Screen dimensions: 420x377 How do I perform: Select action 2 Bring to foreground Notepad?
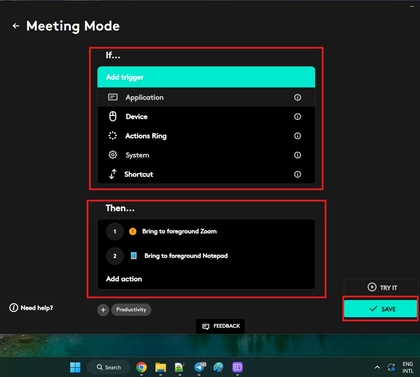(x=206, y=256)
